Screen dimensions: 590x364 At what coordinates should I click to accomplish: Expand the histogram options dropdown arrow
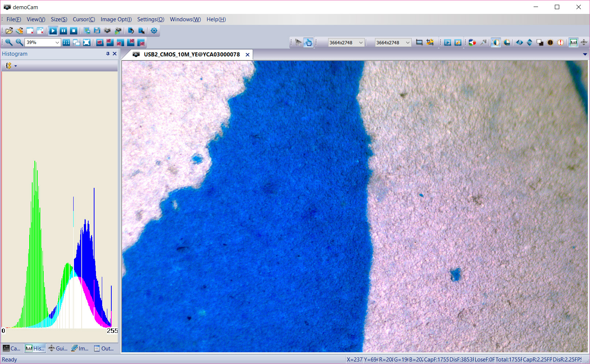(x=16, y=66)
